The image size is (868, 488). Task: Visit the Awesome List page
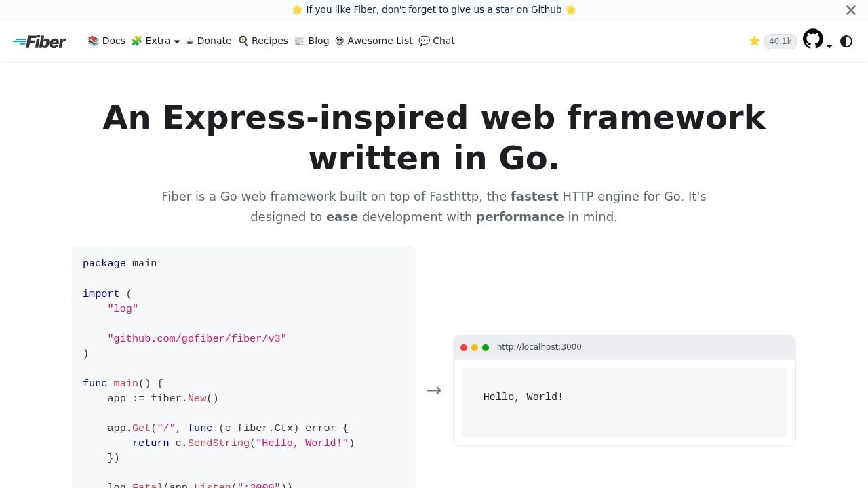click(x=374, y=41)
